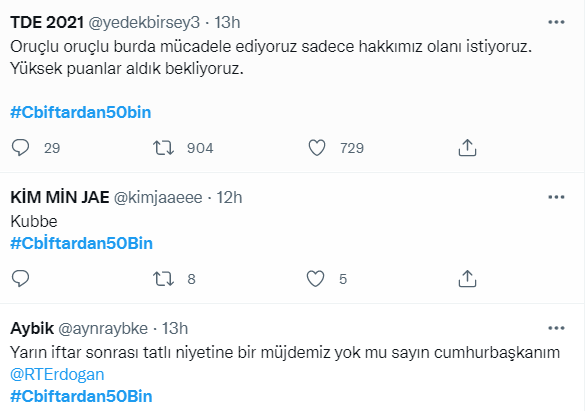Image resolution: width=585 pixels, height=411 pixels.
Task: Open more options for TDE 2021 tweet
Action: pos(556,22)
